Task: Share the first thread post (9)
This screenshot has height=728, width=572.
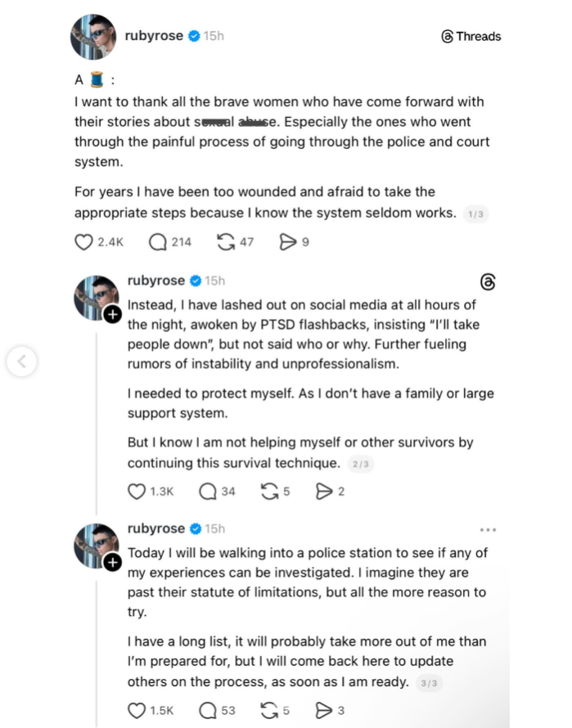Action: coord(288,242)
